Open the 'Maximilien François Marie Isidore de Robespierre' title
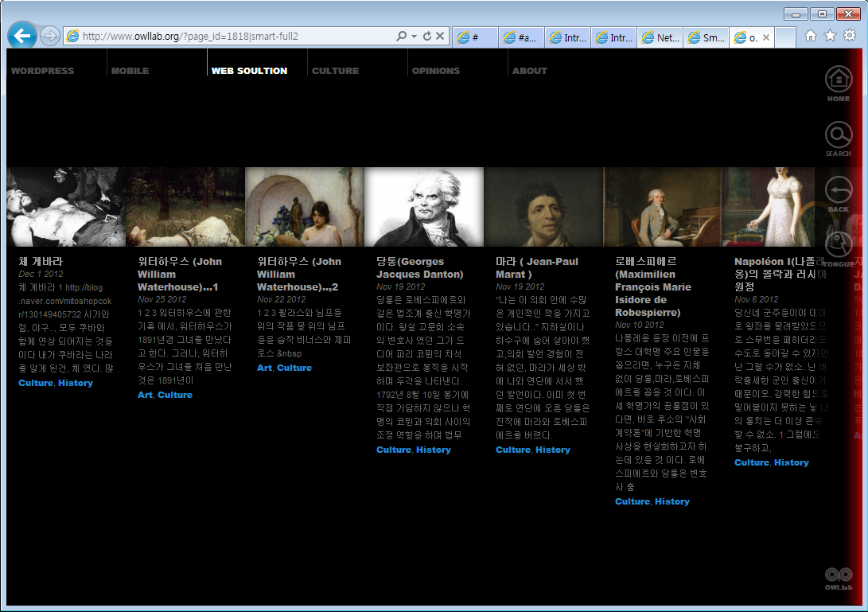Viewport: 868px width, 612px height. tap(653, 287)
